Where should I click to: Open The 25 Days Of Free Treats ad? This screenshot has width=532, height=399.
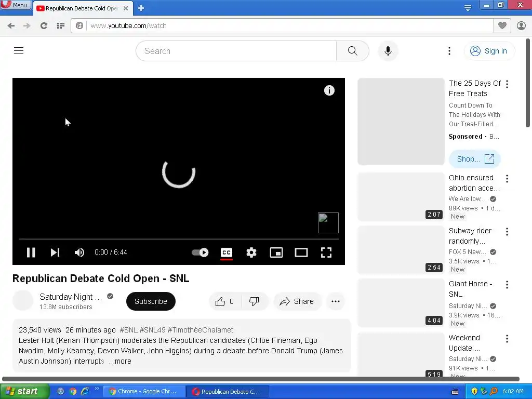475,88
